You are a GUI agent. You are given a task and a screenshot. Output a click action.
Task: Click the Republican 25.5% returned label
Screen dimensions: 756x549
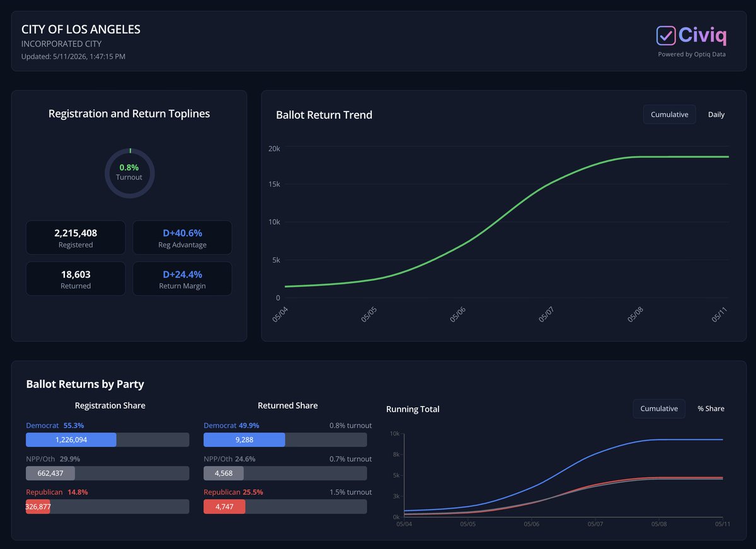(233, 492)
